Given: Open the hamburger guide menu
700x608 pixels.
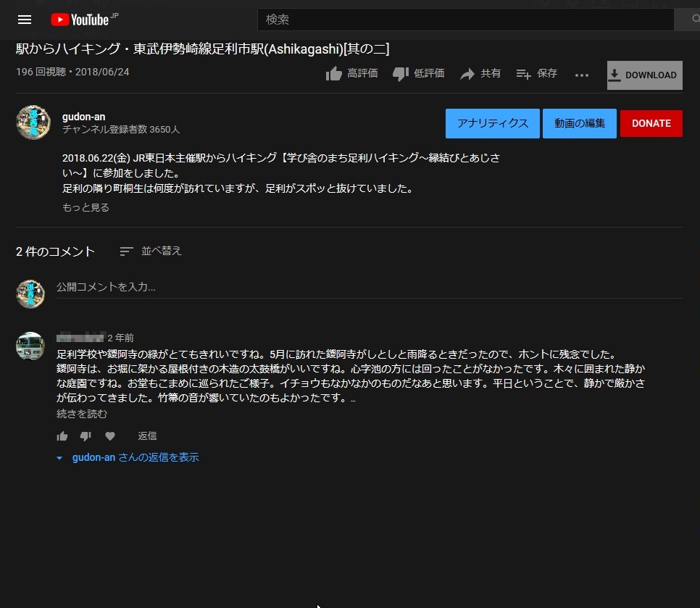Looking at the screenshot, I should pyautogui.click(x=25, y=20).
